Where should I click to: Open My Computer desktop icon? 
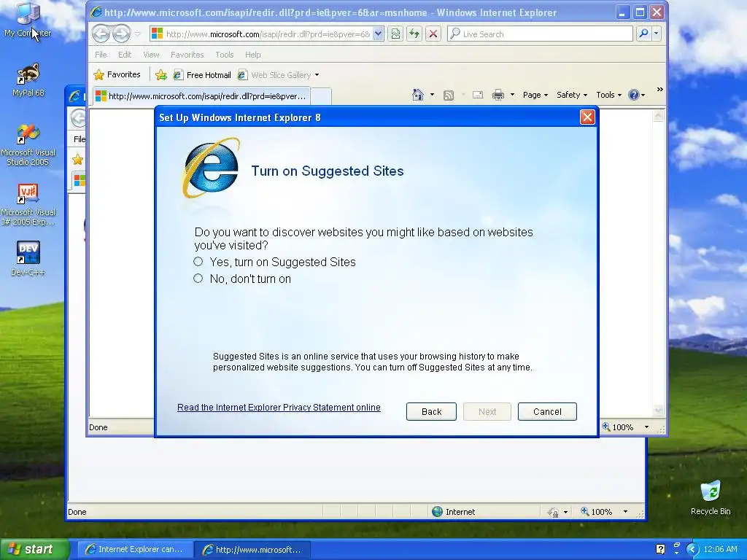point(28,20)
